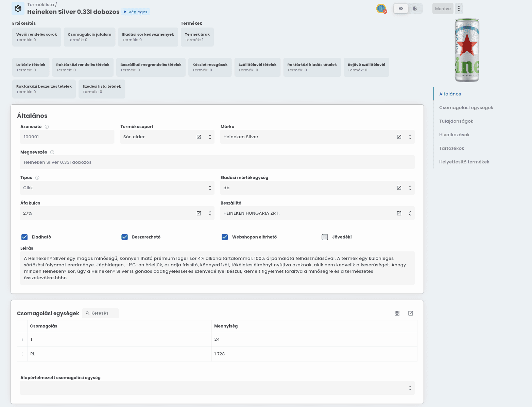Click the Mennyiség cell showing 24
The height and width of the screenshot is (407, 532).
(x=314, y=339)
